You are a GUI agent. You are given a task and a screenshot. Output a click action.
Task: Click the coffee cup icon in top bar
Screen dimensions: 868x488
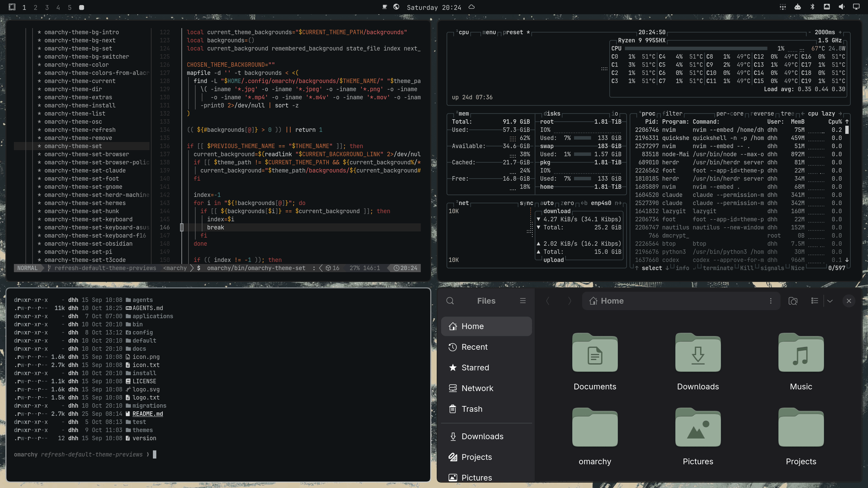[384, 7]
